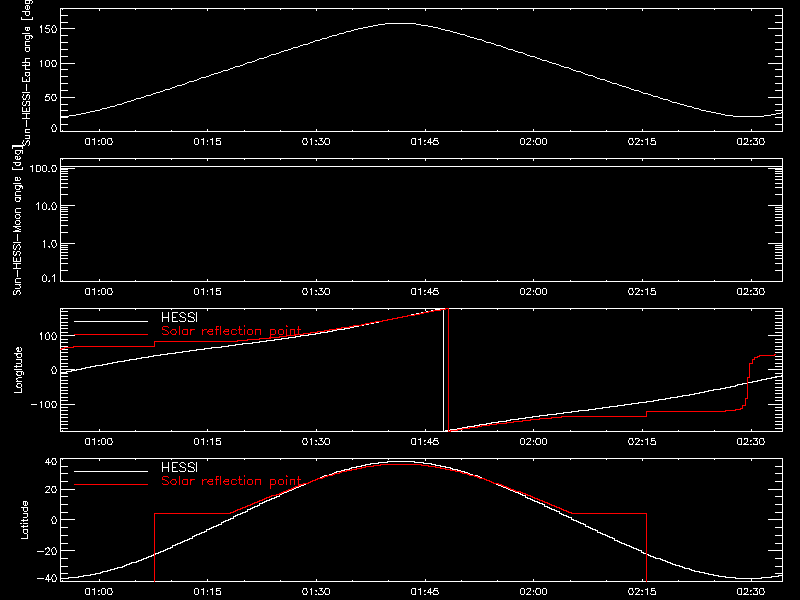Click the 10.0 tick on Moon angle plot
The image size is (800, 600).
click(x=46, y=206)
